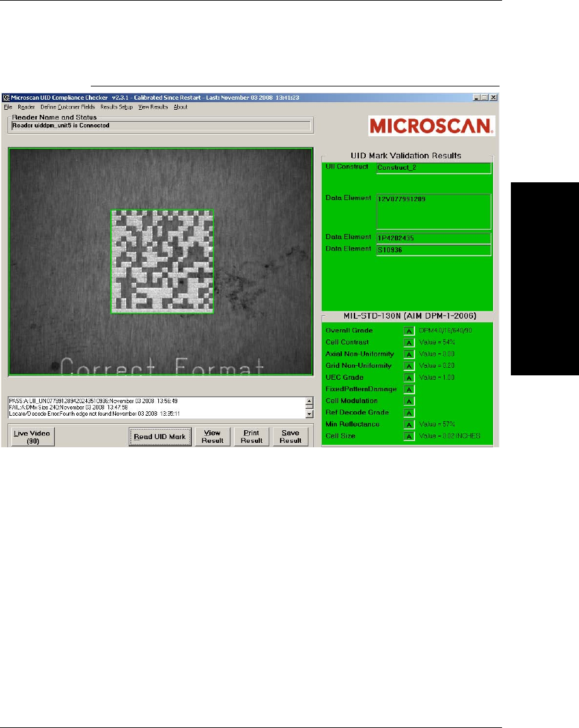The width and height of the screenshot is (579, 728).
Task: Click the Read UID Mark button
Action: [x=160, y=437]
